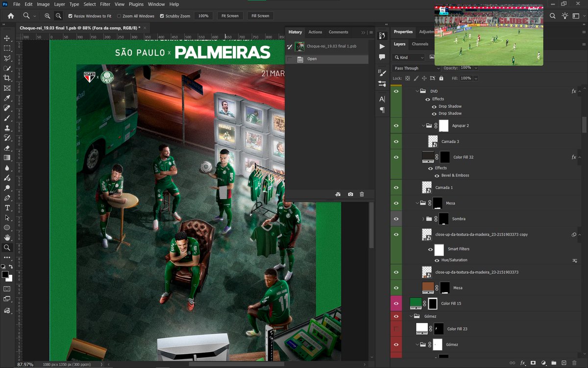The height and width of the screenshot is (368, 588).
Task: Select the Ellipse shape tool
Action: [7, 228]
